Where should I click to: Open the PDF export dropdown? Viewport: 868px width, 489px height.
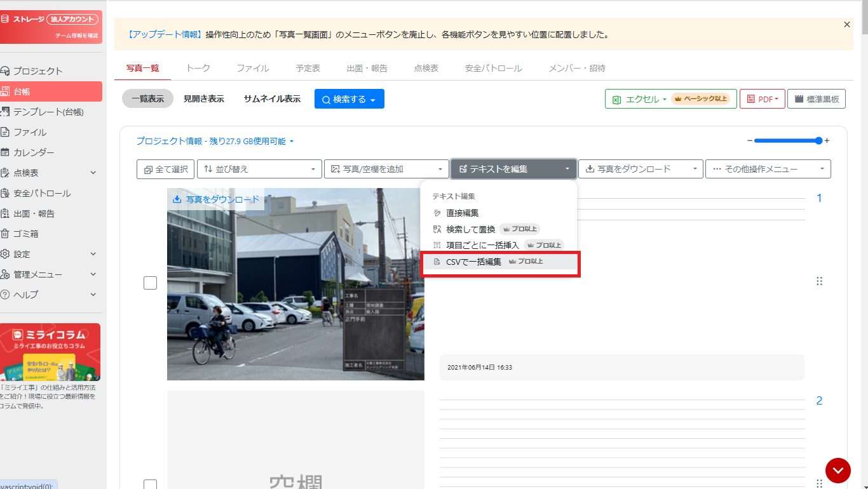pos(763,99)
